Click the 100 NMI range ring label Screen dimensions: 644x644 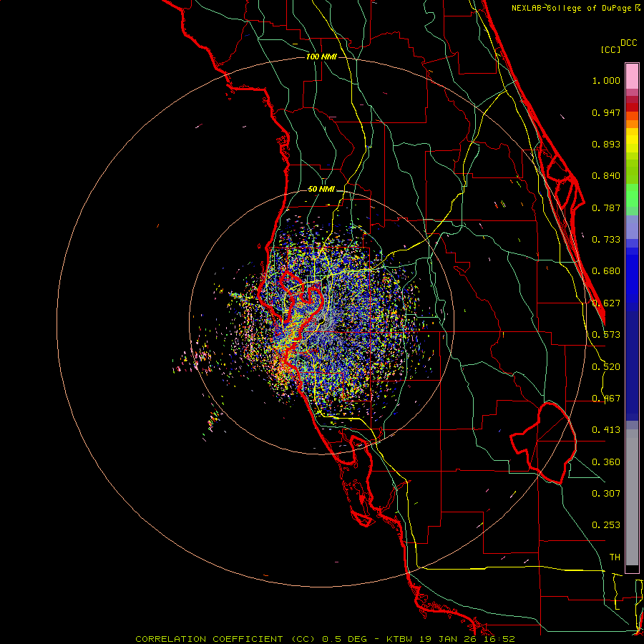[321, 57]
